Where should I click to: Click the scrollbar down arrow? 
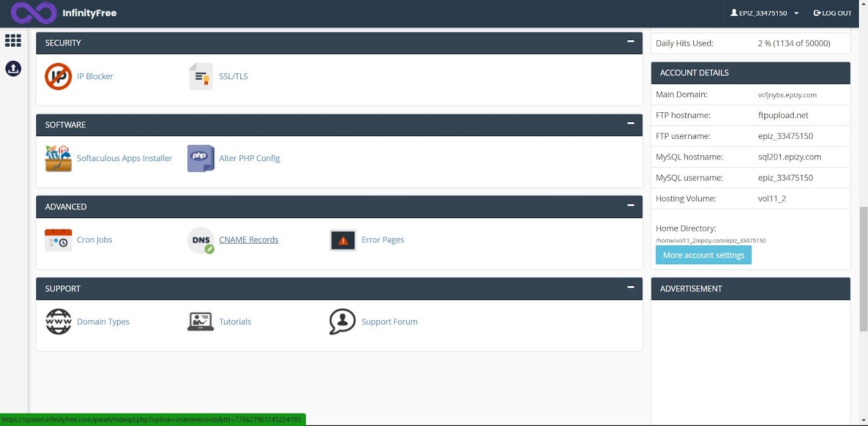point(863,421)
